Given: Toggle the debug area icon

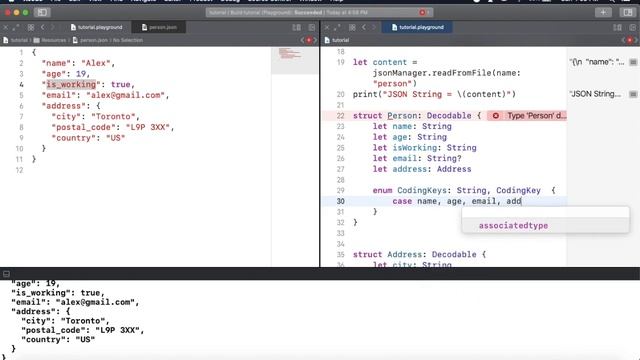Looking at the screenshot, I should [x=6, y=274].
